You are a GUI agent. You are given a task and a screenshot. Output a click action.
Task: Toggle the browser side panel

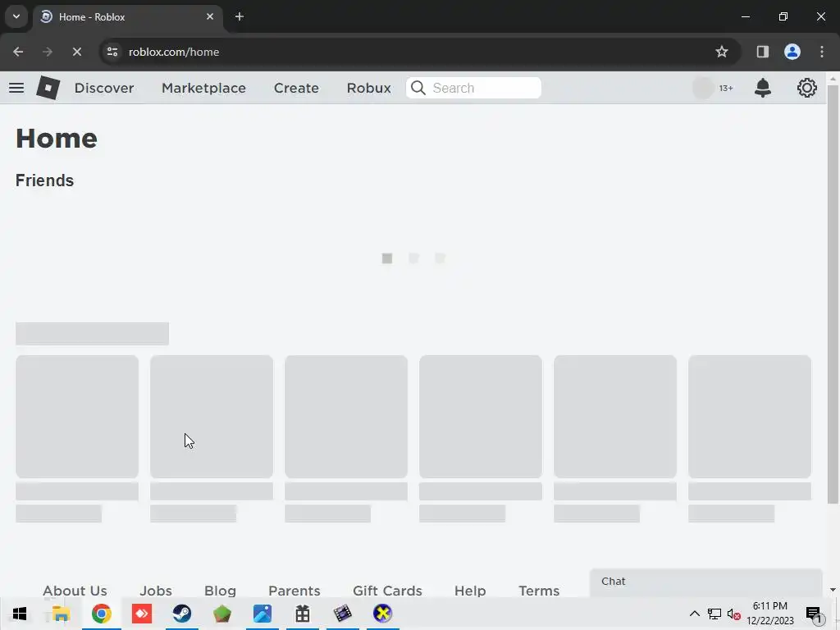(762, 52)
